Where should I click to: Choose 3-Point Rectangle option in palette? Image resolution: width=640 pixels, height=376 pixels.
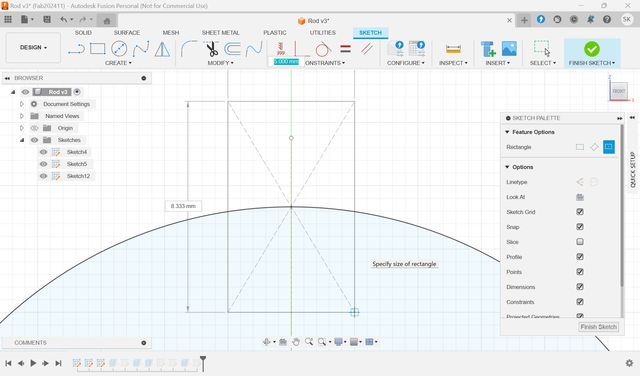coord(594,147)
